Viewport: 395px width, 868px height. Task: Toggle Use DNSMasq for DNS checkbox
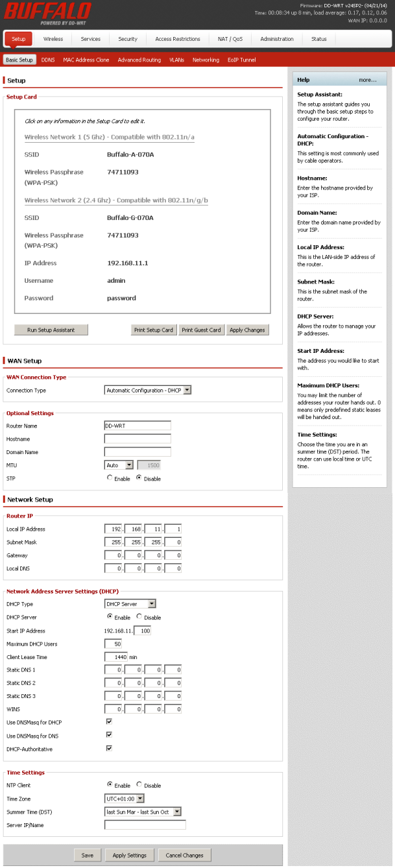tap(109, 735)
